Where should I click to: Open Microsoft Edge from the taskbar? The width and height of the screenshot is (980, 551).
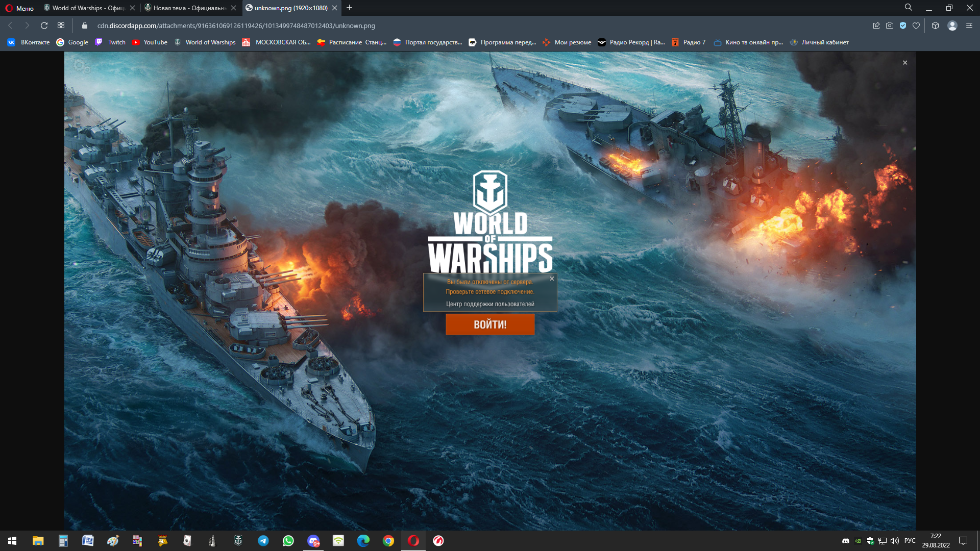[363, 541]
